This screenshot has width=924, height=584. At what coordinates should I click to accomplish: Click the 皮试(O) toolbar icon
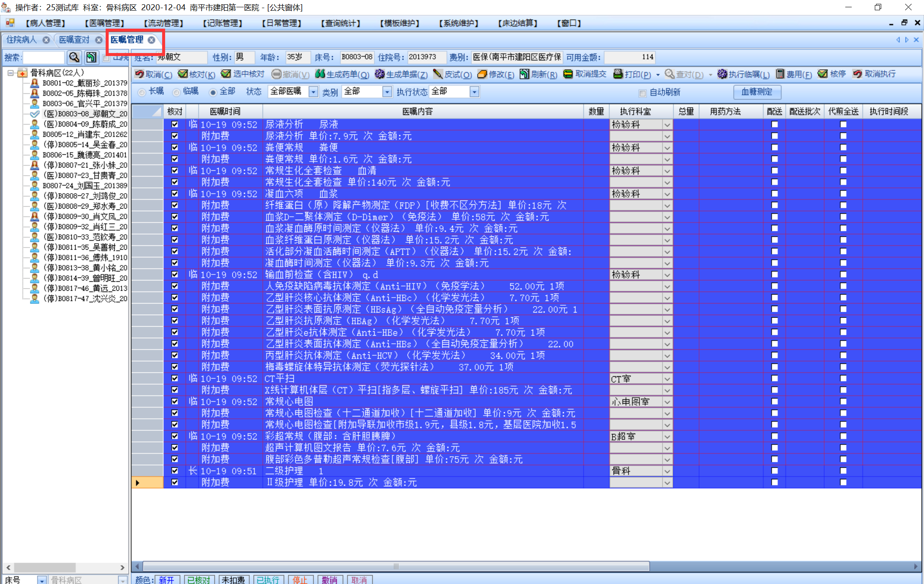coord(438,74)
